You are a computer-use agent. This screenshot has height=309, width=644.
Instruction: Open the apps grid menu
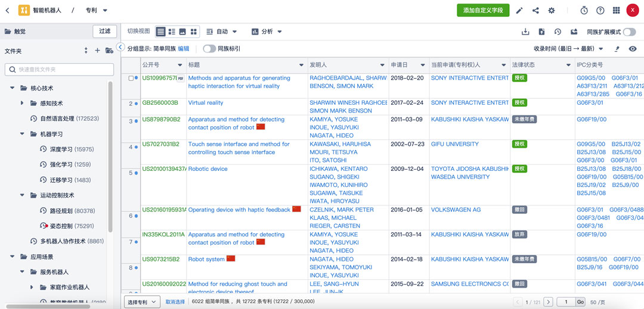click(617, 11)
